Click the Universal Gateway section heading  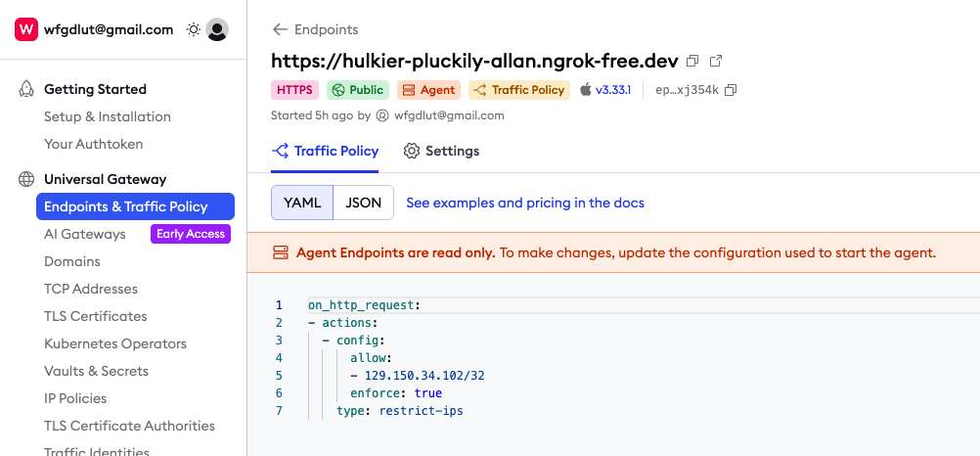105,179
